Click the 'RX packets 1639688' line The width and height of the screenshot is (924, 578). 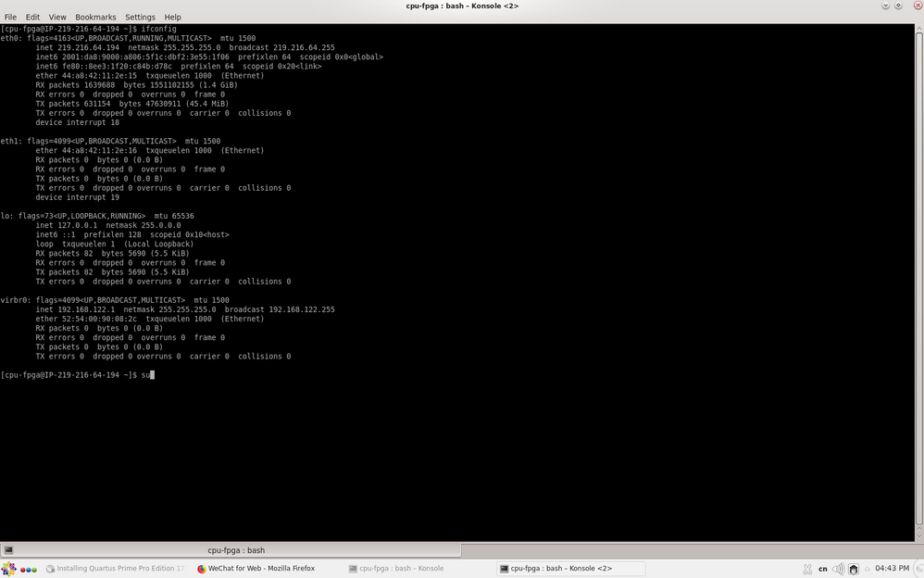pos(137,85)
